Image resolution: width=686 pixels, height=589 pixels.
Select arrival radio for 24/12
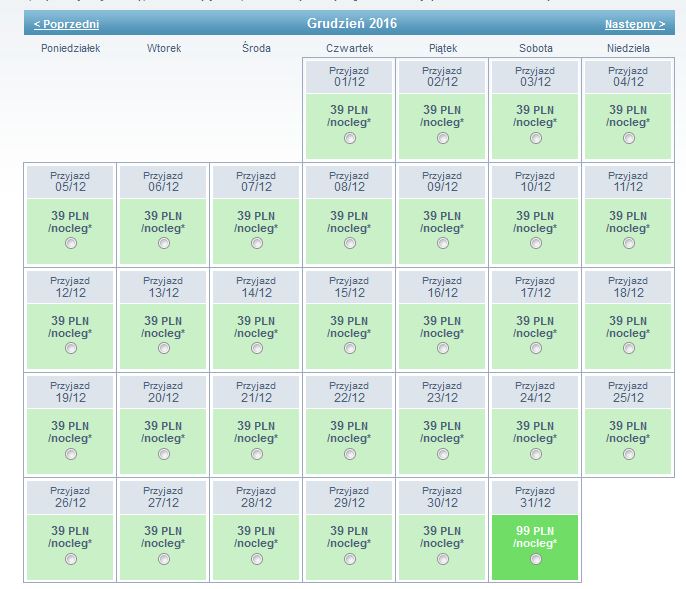(536, 454)
